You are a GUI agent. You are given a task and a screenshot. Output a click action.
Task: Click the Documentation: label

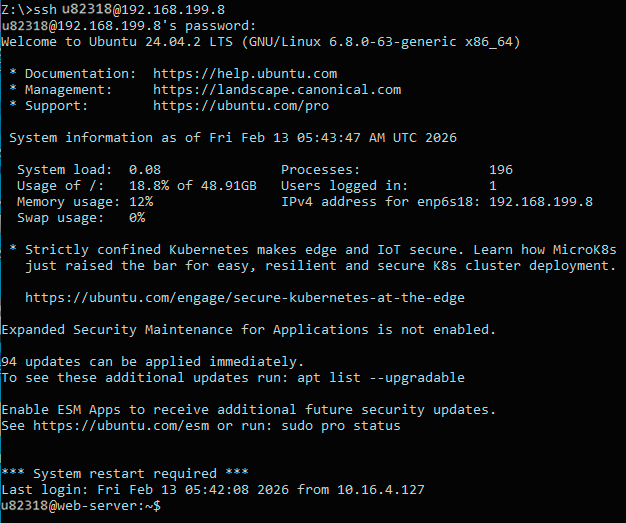[x=81, y=74]
